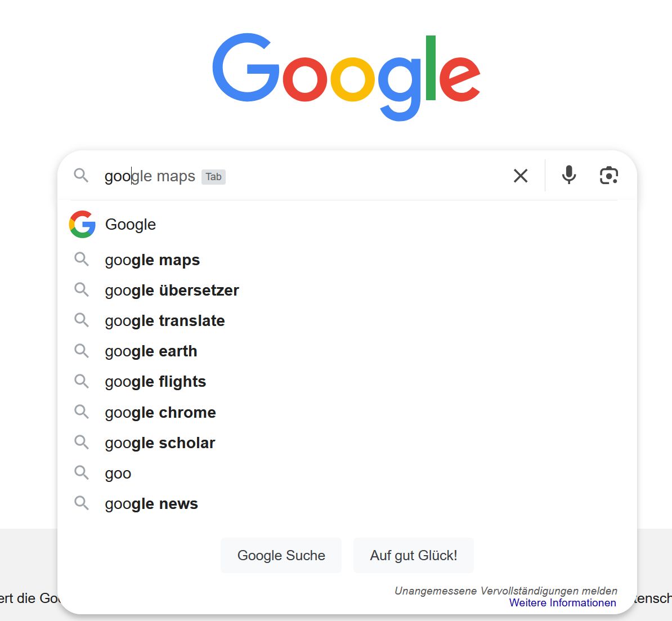Click the colorful Google G icon
The image size is (672, 621).
82,224
